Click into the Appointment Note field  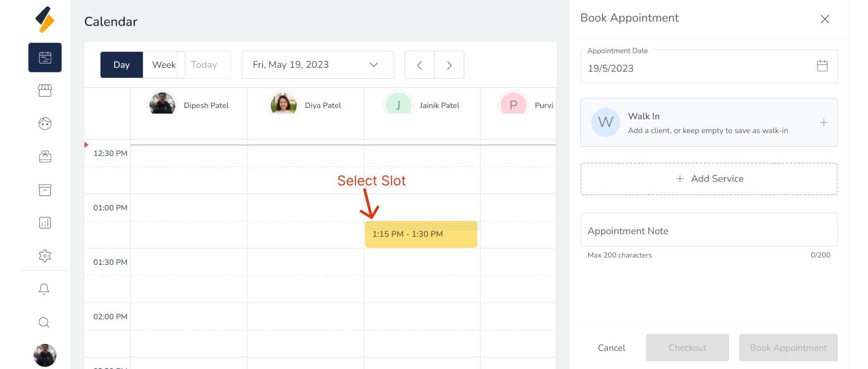[708, 231]
